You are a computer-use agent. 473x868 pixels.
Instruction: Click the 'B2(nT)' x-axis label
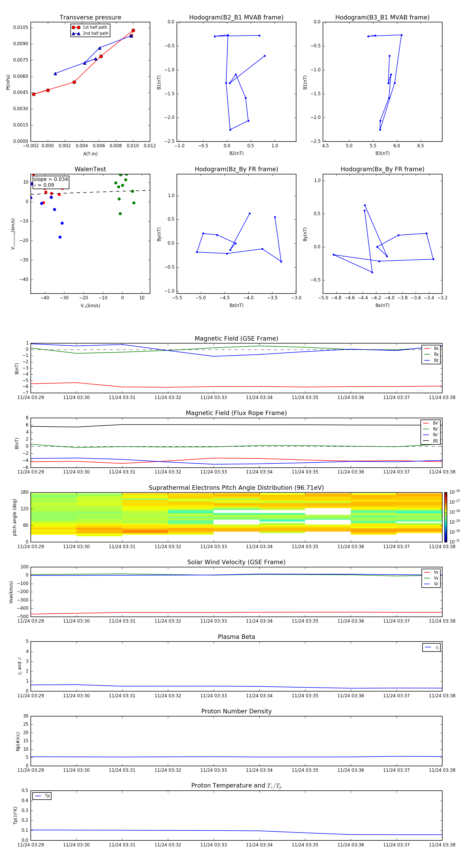tap(236, 153)
